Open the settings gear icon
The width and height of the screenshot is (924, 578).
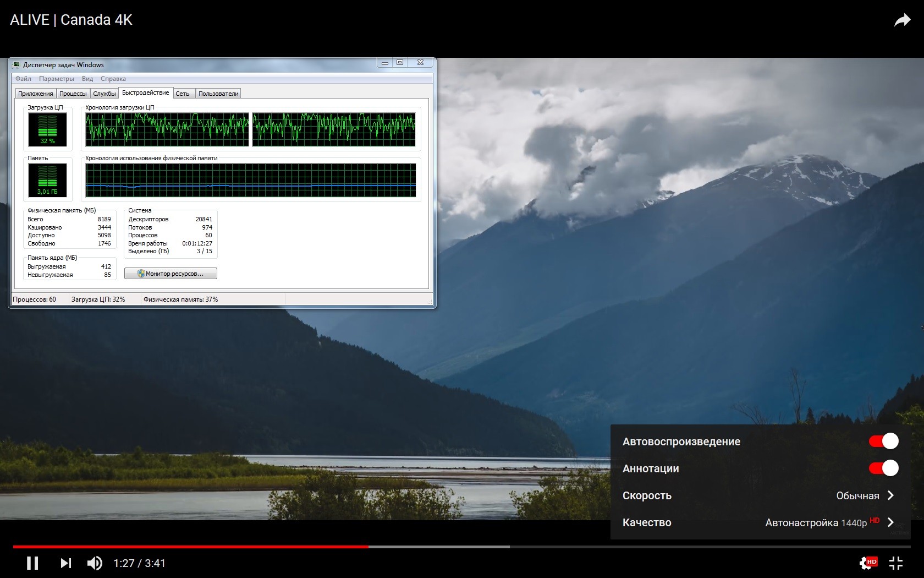pos(867,563)
